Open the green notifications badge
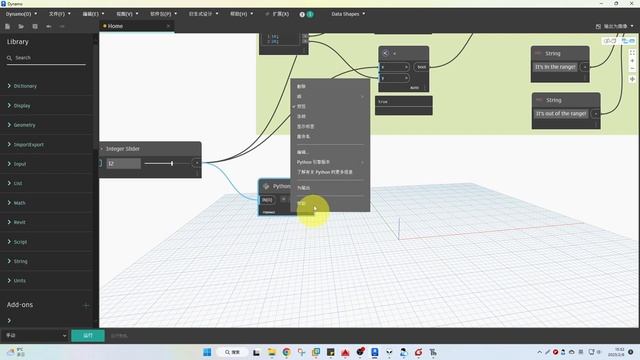The width and height of the screenshot is (640, 360). tap(310, 14)
